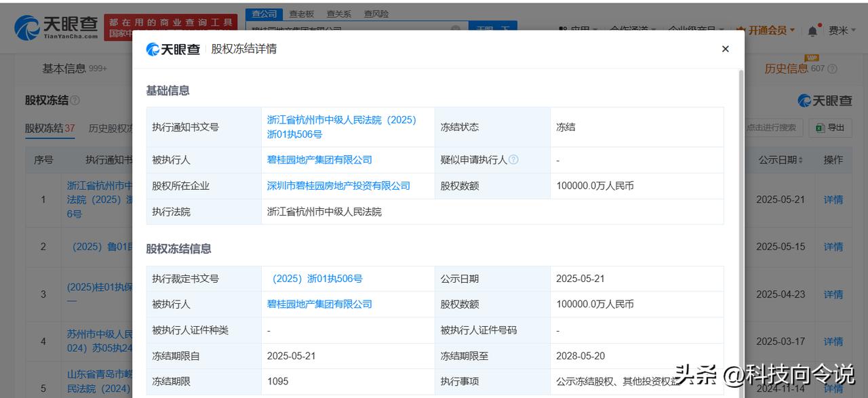Select the 查公司 search tab
Screen dimensions: 868x398
pyautogui.click(x=264, y=14)
